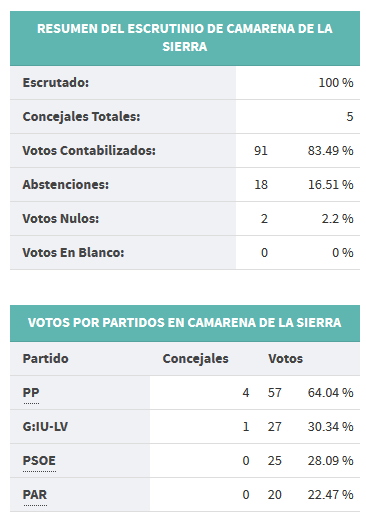Select the Escrutado 100 % value
This screenshot has width=366, height=524.
tap(336, 83)
